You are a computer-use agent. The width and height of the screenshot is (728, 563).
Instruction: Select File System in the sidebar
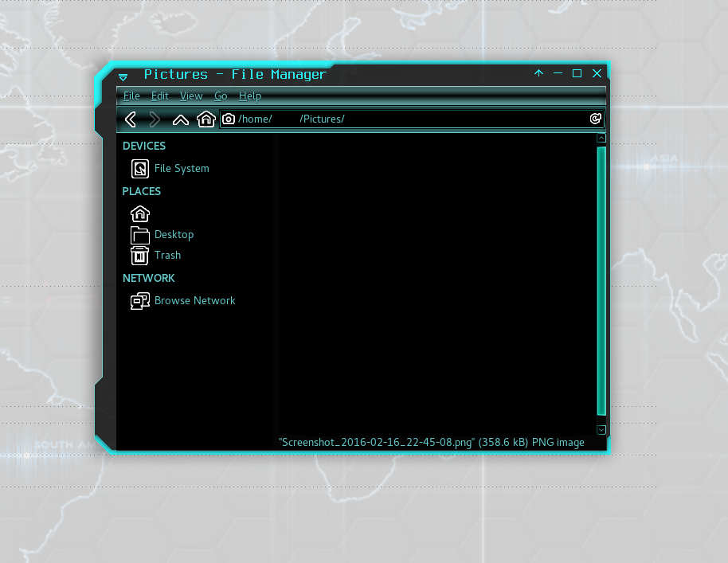pos(182,169)
